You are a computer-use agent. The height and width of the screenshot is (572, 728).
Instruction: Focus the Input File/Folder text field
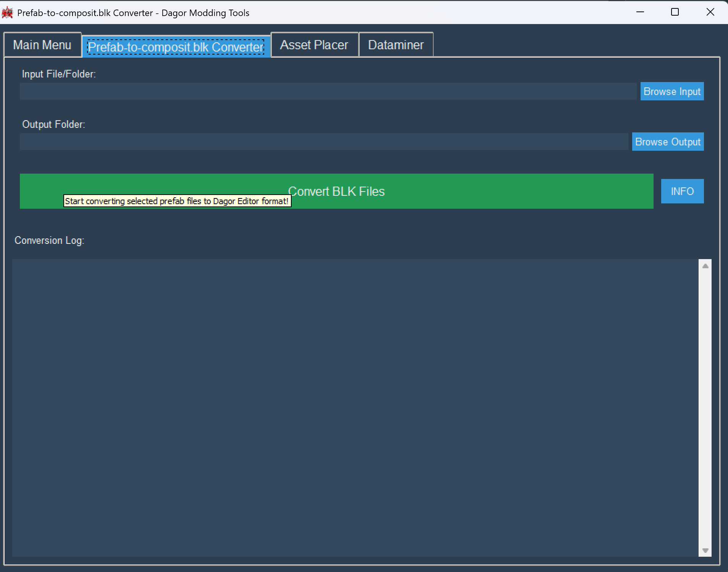tap(328, 92)
